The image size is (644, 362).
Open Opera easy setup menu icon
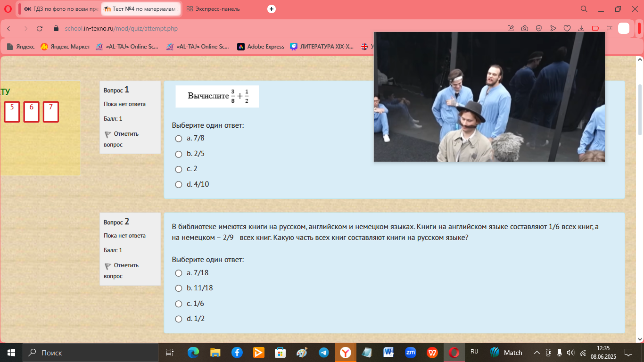point(610,28)
